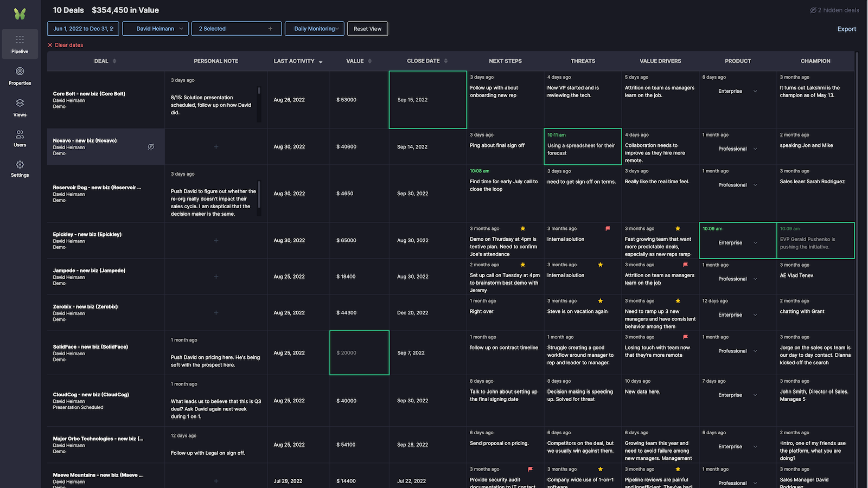Show the 2 hidden deals
The width and height of the screenshot is (868, 488).
[x=835, y=10]
